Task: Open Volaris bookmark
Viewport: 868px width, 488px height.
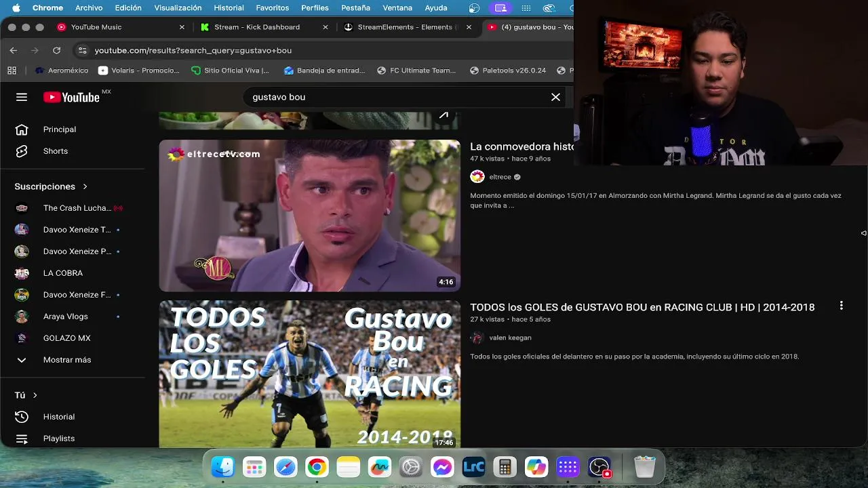Action: [x=139, y=70]
